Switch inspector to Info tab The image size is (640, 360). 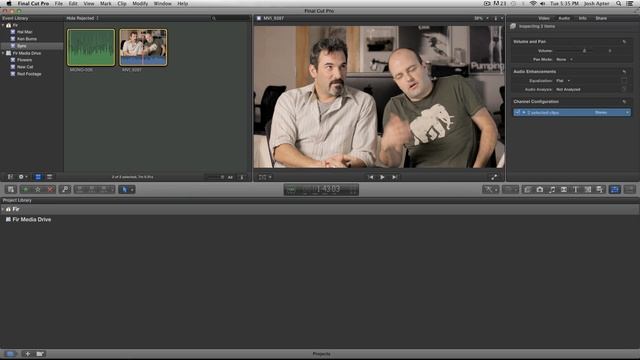coord(582,18)
